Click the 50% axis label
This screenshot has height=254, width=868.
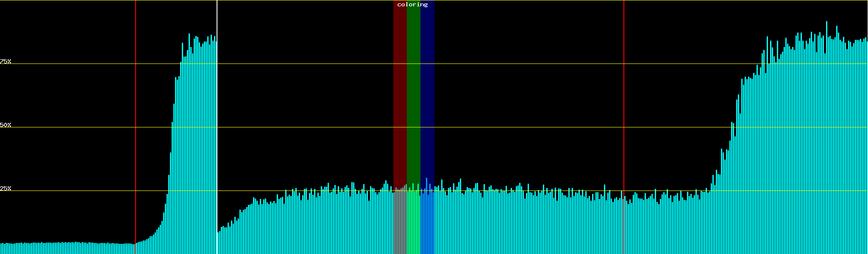pos(6,125)
